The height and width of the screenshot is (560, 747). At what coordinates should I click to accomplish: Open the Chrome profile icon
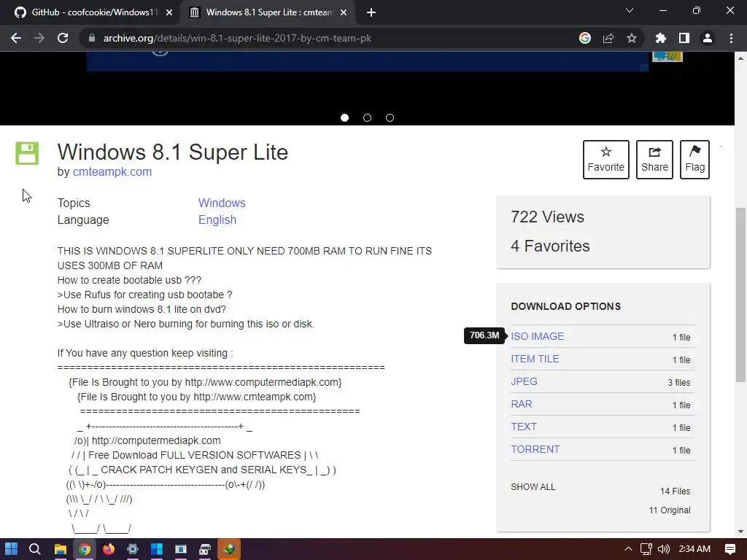(x=708, y=38)
